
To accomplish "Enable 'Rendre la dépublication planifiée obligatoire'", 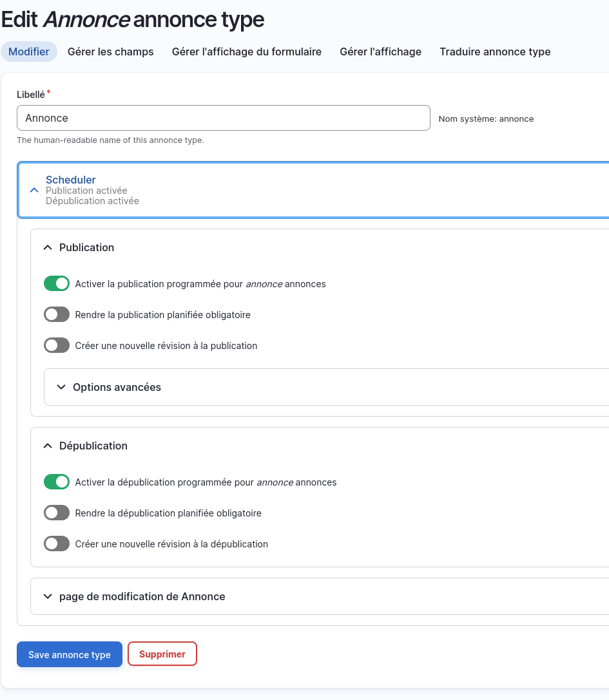I will (57, 513).
